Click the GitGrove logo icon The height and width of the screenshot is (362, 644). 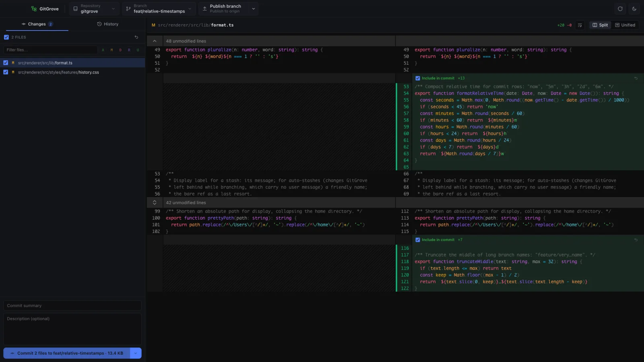pyautogui.click(x=34, y=8)
